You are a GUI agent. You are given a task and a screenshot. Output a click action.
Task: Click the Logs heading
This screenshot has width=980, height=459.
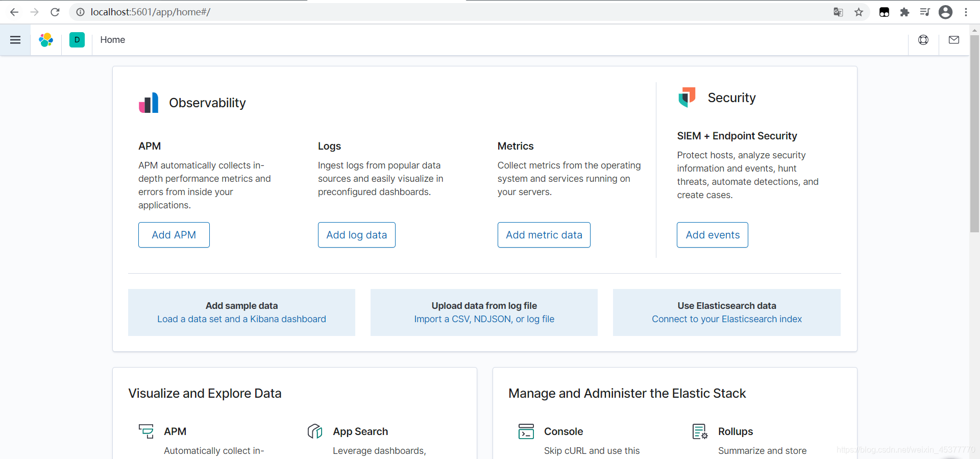[329, 146]
